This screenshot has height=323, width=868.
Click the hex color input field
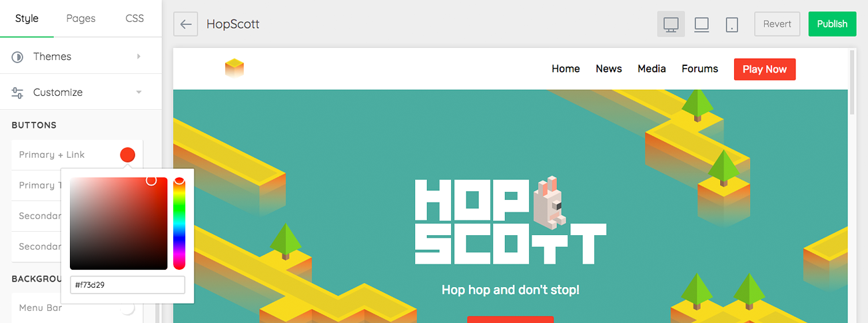[127, 285]
